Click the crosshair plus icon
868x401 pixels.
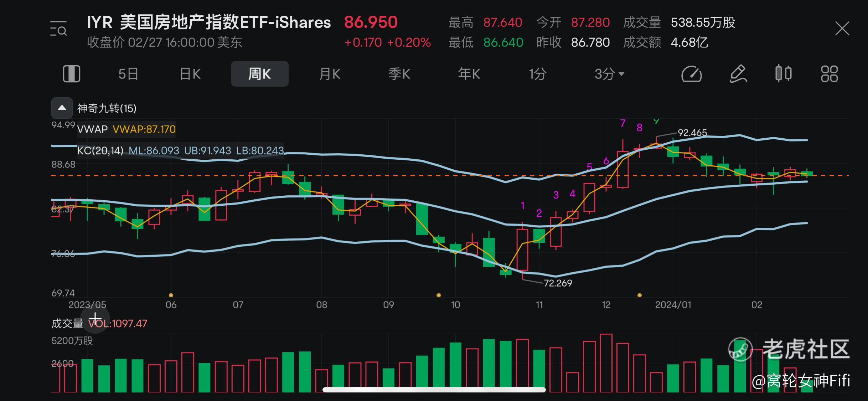(95, 318)
